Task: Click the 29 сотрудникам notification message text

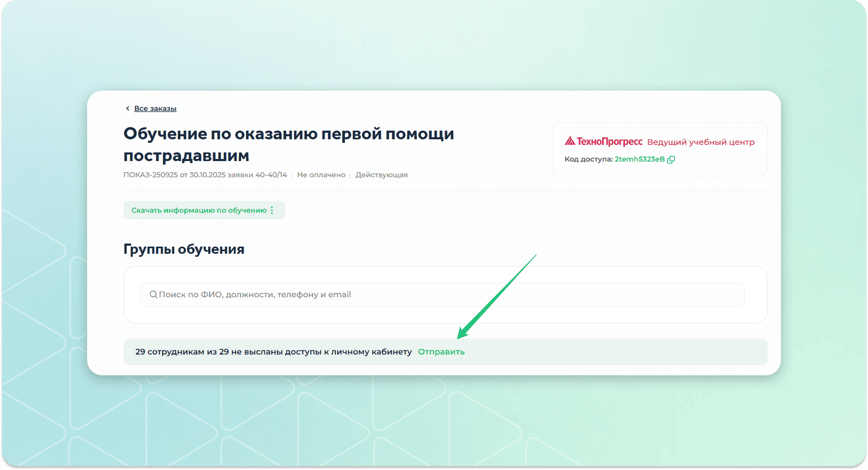Action: (273, 352)
